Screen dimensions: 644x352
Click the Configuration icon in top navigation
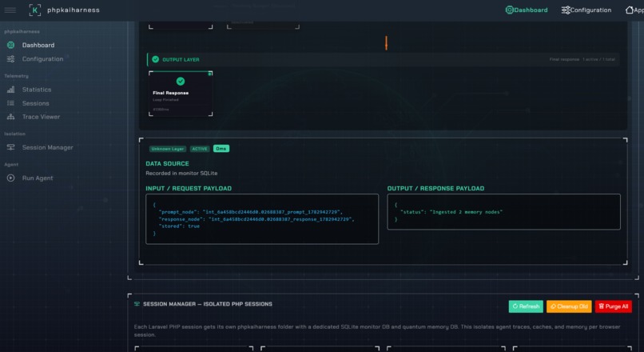coord(566,10)
